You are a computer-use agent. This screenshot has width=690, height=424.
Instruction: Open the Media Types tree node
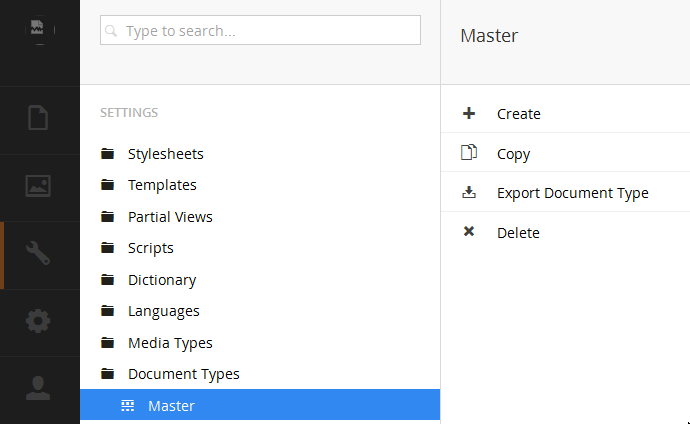pyautogui.click(x=170, y=343)
